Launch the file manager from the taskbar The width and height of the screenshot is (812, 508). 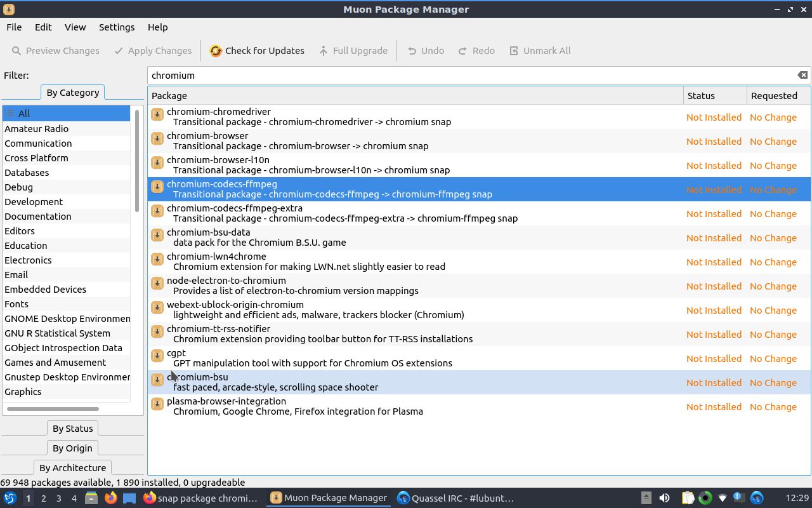[x=91, y=498]
